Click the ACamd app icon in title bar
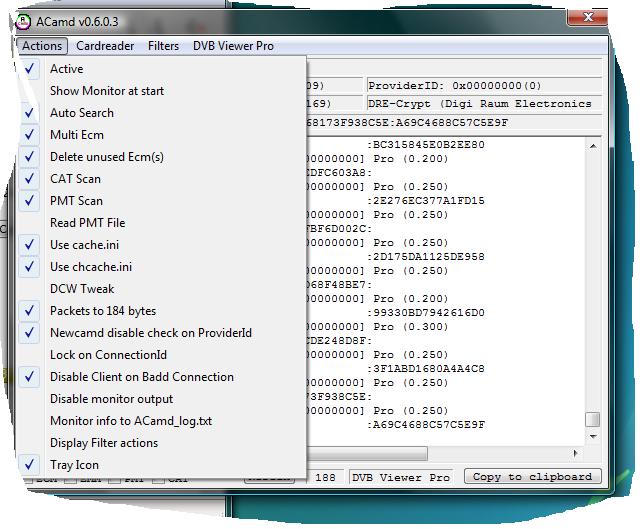 point(24,21)
